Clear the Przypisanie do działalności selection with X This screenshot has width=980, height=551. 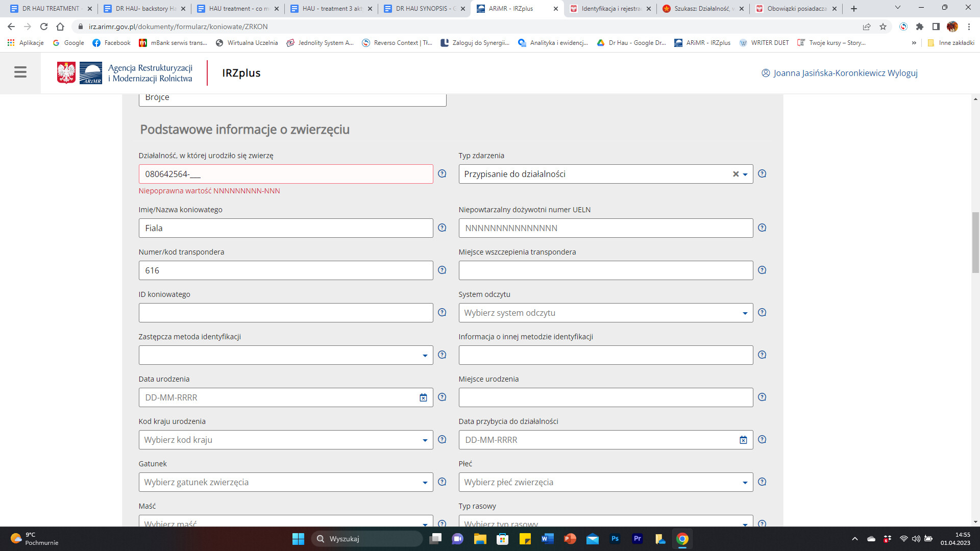[736, 174]
